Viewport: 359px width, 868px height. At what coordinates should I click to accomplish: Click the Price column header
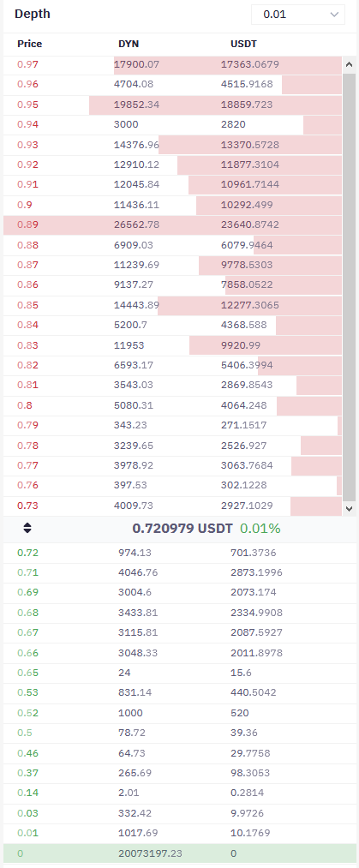tap(29, 44)
